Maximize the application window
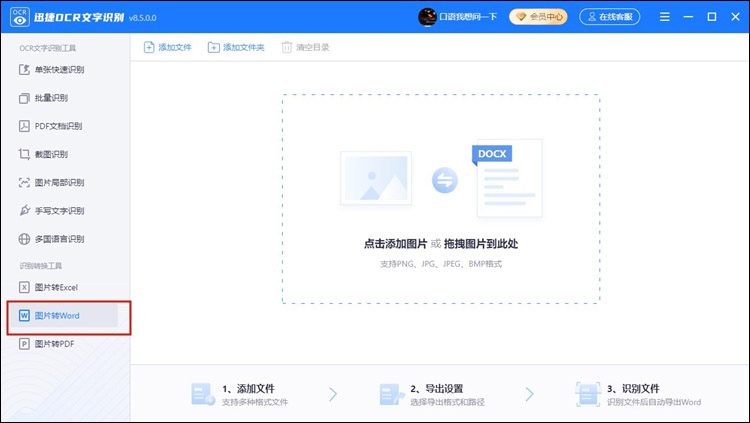This screenshot has width=750, height=423. 712,17
